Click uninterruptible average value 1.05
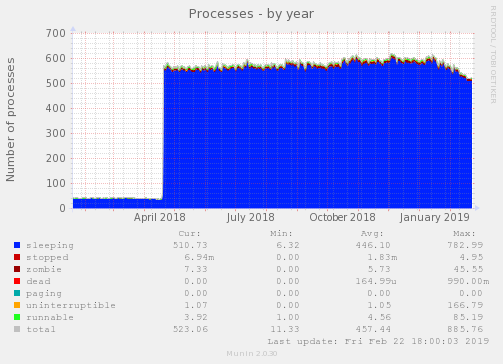This screenshot has height=364, width=503. point(379,305)
